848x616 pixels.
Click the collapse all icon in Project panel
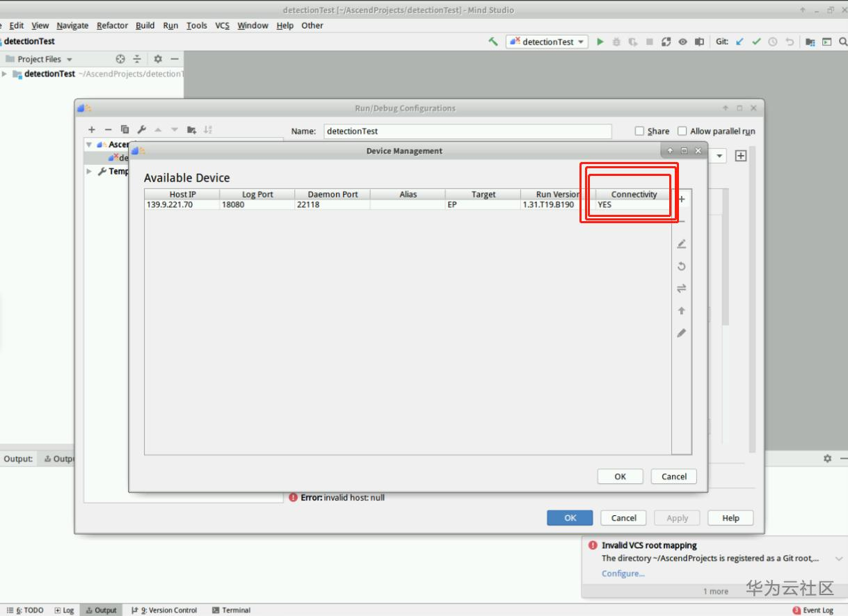[x=137, y=59]
